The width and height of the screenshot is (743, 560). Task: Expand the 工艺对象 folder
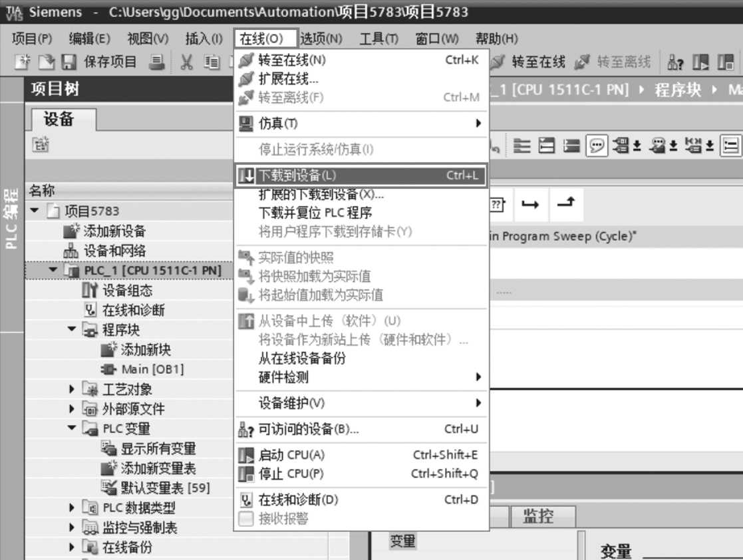(72, 389)
